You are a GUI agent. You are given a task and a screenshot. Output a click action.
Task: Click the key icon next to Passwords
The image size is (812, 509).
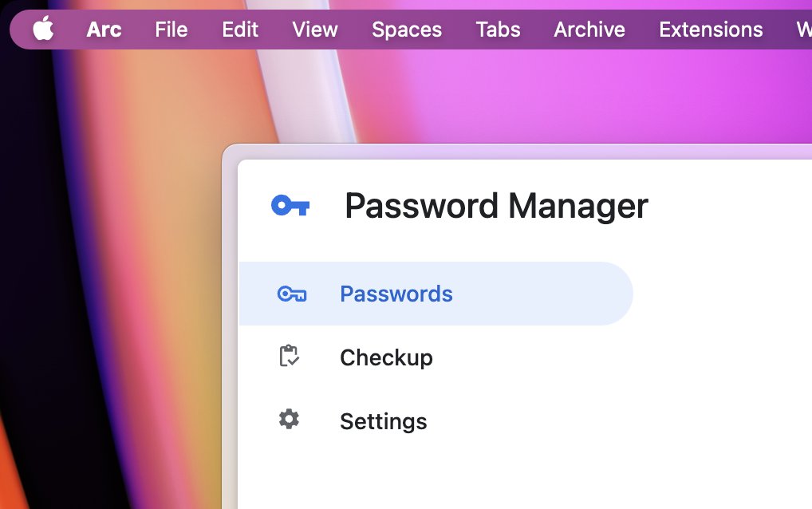pos(292,294)
